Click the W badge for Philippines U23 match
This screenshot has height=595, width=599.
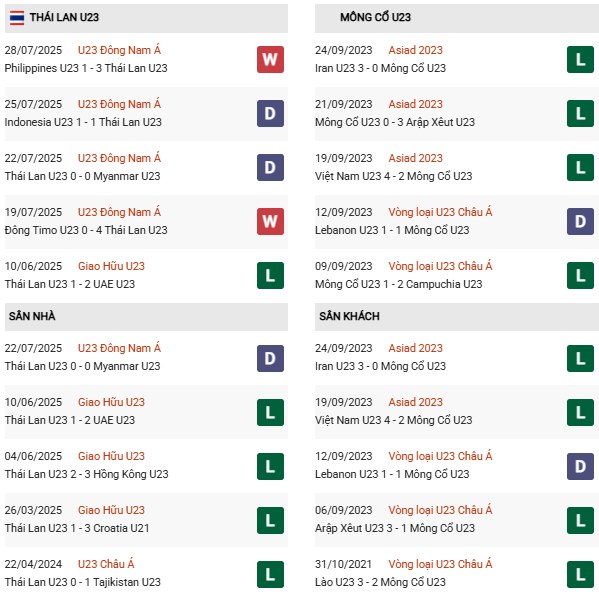click(x=270, y=59)
